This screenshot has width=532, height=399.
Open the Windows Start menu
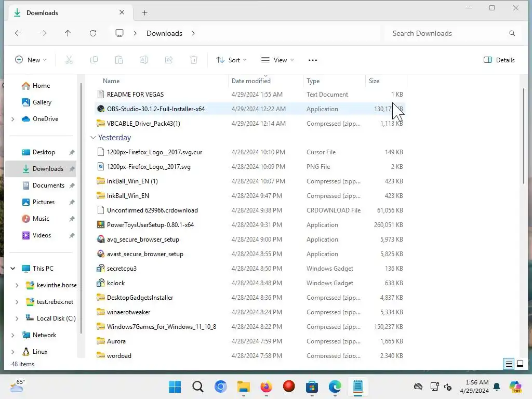[175, 387]
